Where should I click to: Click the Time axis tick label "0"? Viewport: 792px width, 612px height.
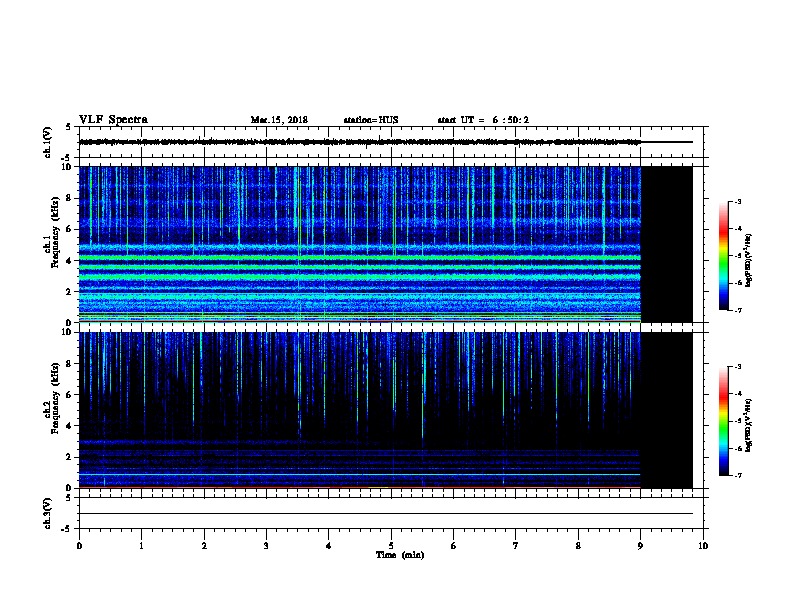click(79, 546)
